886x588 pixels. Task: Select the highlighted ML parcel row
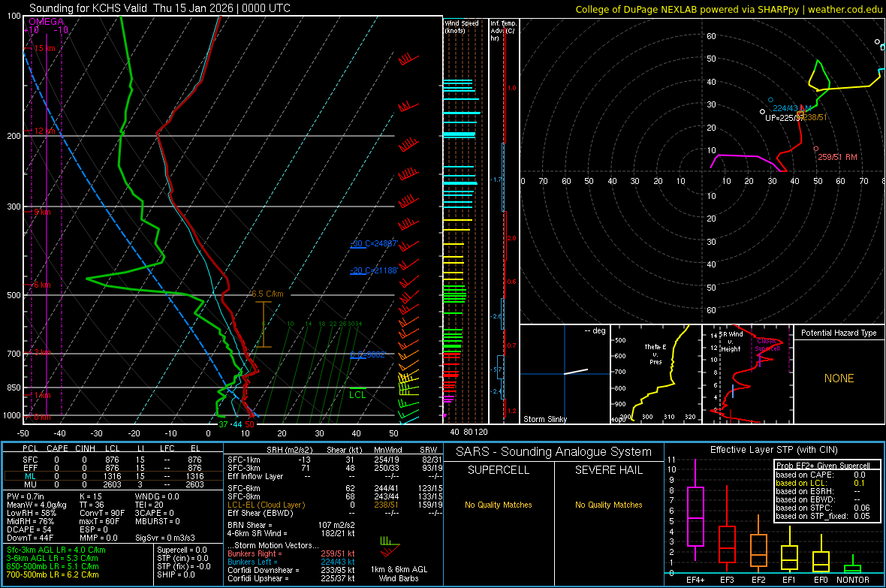tap(113, 476)
